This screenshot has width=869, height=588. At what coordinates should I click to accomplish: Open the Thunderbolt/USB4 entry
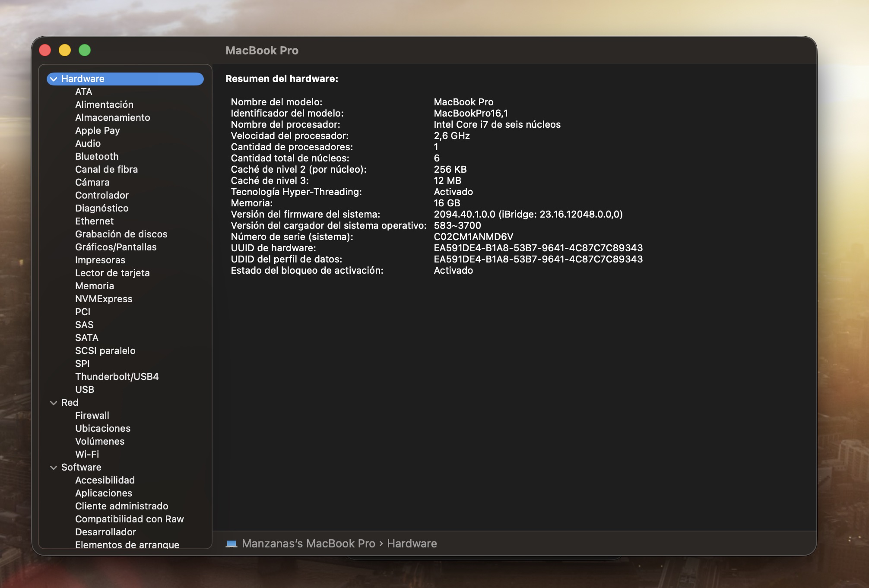[x=117, y=376]
